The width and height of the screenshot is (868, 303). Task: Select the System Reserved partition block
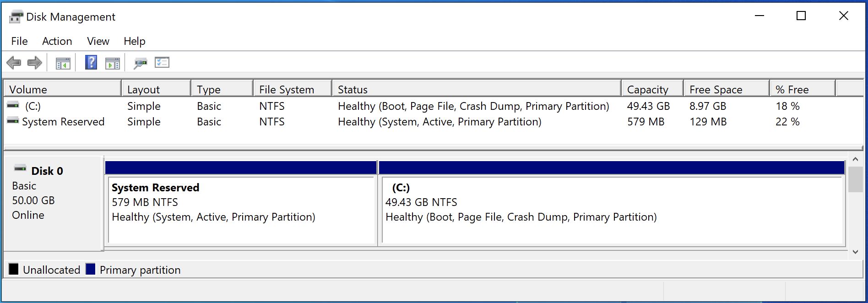pos(241,203)
